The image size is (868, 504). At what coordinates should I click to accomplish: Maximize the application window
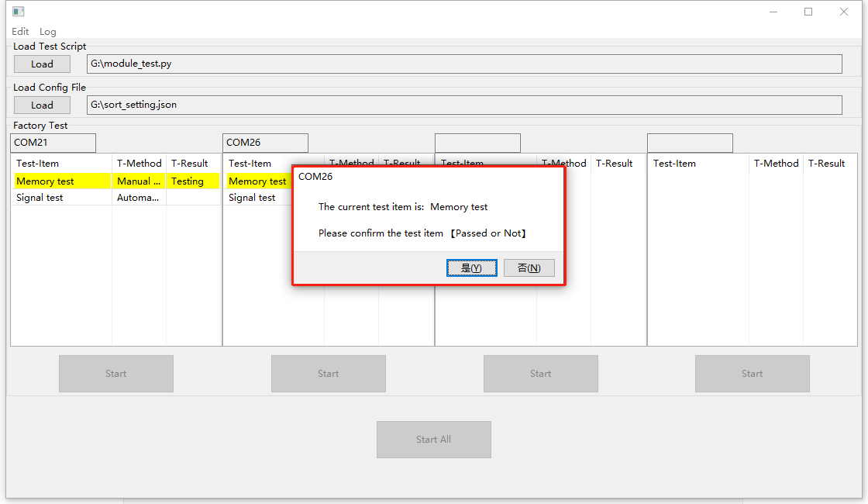pos(808,12)
